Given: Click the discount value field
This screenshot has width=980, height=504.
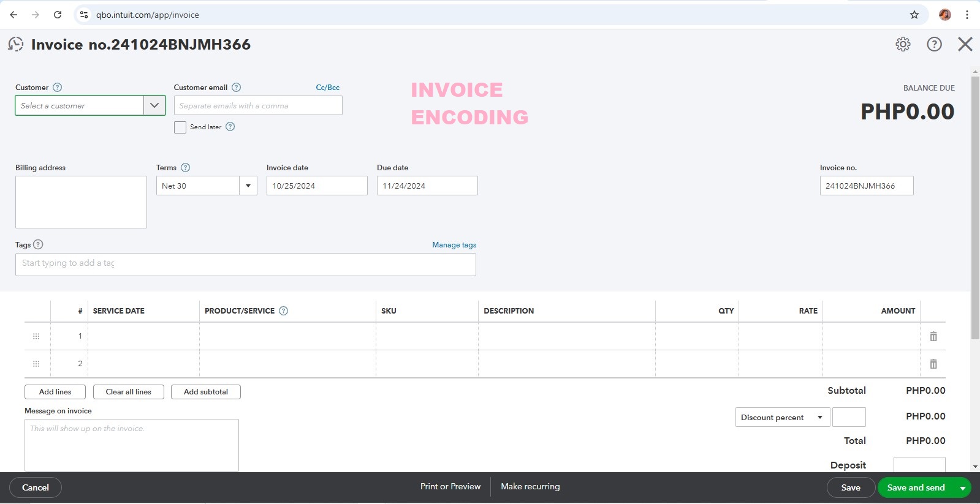Looking at the screenshot, I should (x=849, y=417).
